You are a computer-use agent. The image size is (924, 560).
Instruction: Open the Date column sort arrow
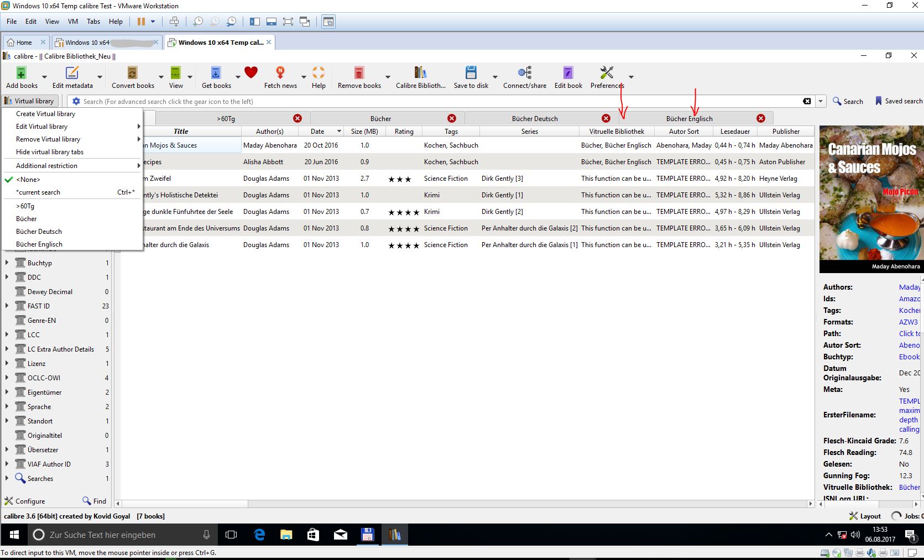click(x=339, y=132)
